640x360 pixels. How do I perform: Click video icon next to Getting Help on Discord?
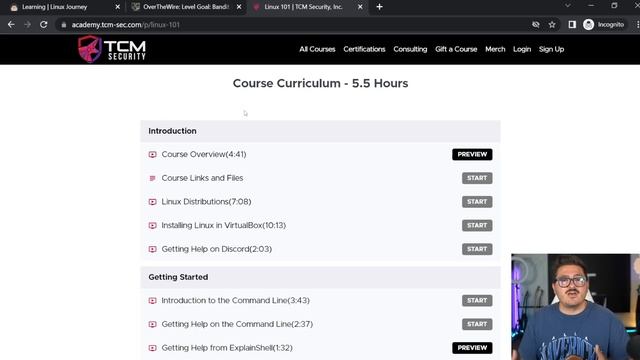click(153, 249)
